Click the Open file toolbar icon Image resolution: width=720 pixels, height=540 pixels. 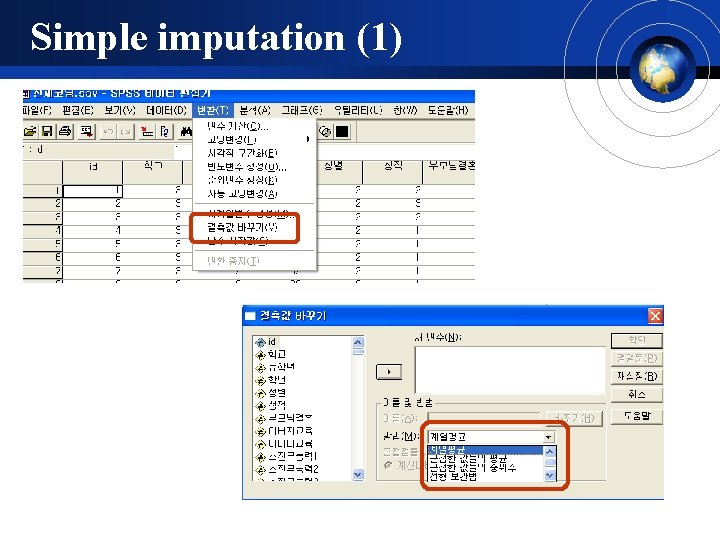(x=30, y=132)
